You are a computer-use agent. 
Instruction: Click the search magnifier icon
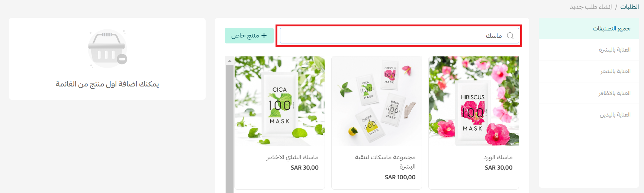tap(510, 36)
